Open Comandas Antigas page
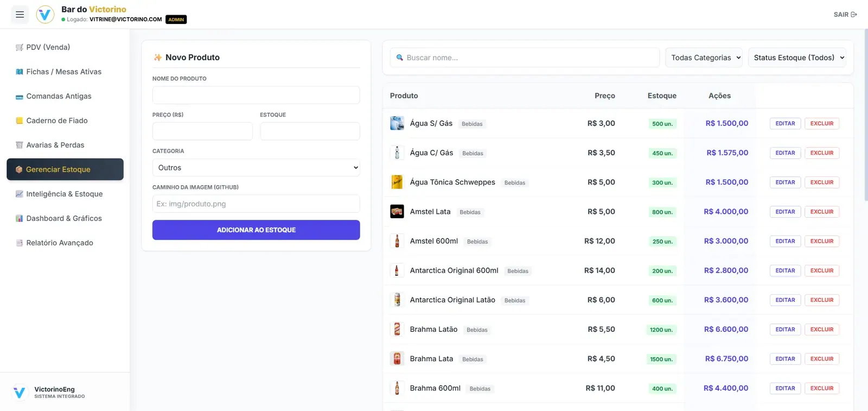The width and height of the screenshot is (868, 411). (x=65, y=96)
